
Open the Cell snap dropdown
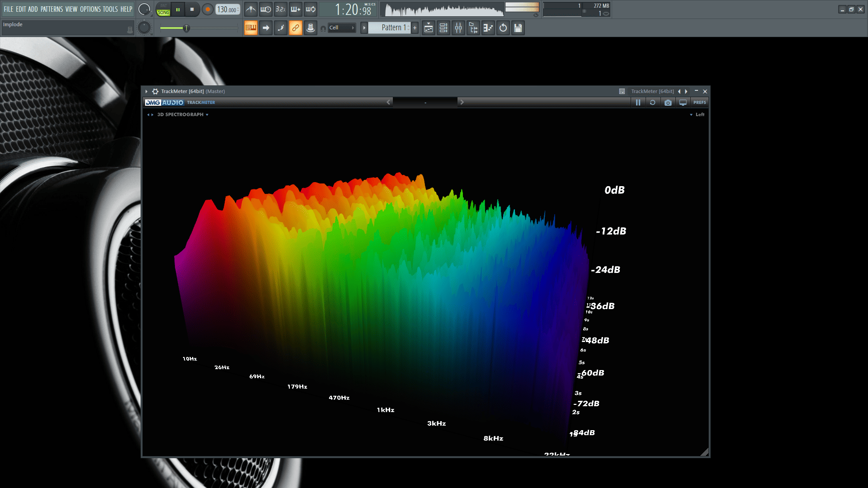342,28
